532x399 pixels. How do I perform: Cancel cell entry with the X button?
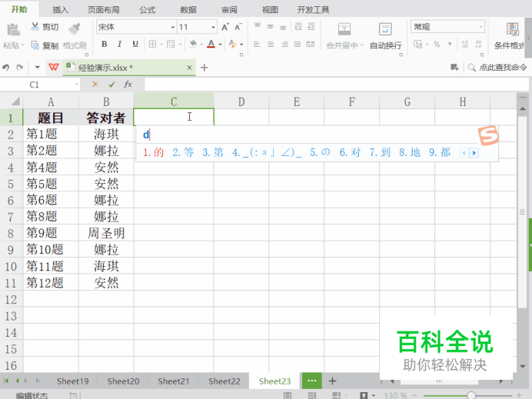point(95,84)
